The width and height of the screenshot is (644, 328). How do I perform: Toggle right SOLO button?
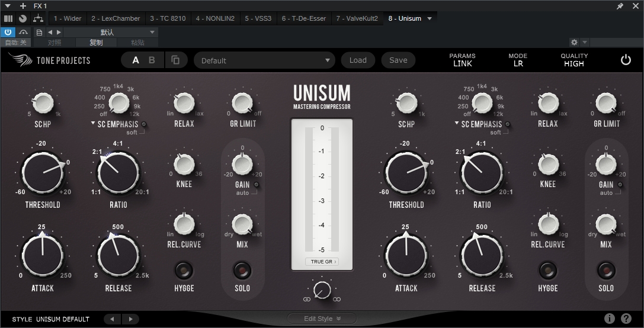[606, 271]
